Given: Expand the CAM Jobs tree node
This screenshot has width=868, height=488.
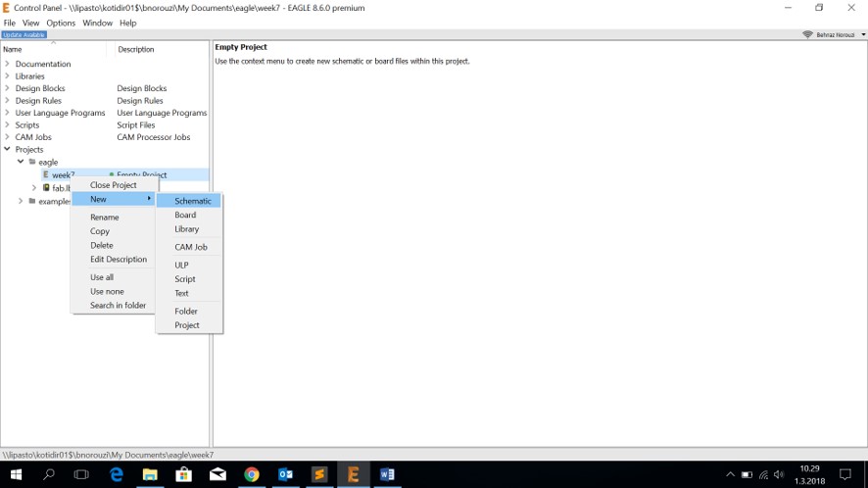Looking at the screenshot, I should click(7, 137).
